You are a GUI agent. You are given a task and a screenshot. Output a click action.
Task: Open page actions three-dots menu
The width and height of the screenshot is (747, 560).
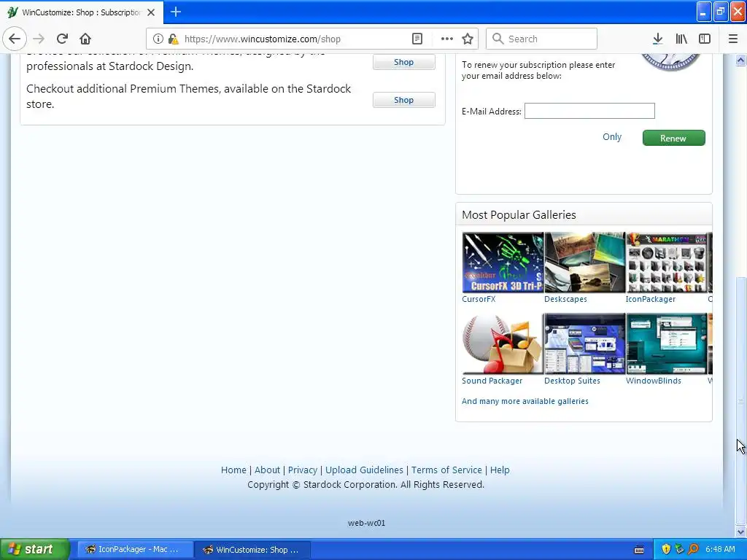(x=446, y=39)
